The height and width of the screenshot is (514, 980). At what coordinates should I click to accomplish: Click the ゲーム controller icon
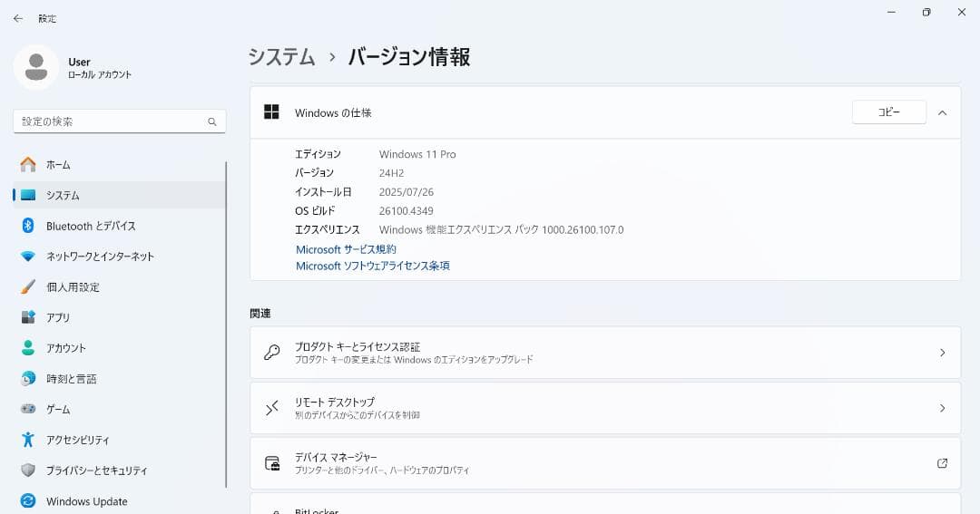click(28, 409)
